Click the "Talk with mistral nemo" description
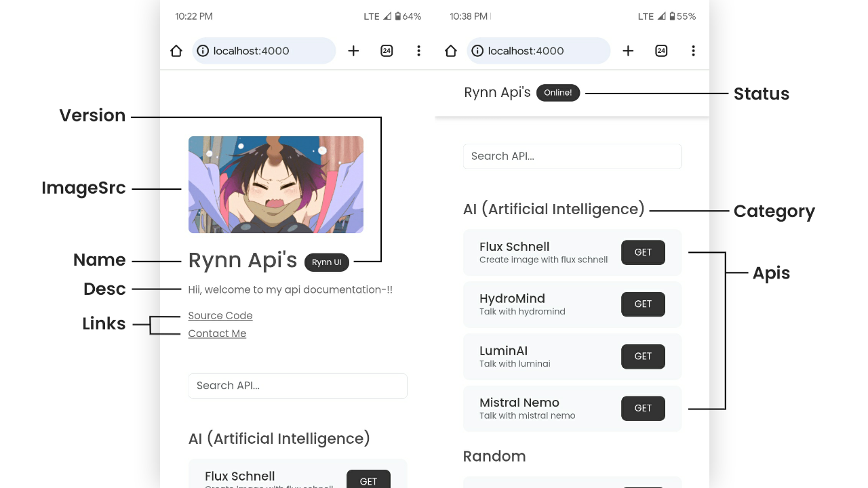 [x=527, y=415]
